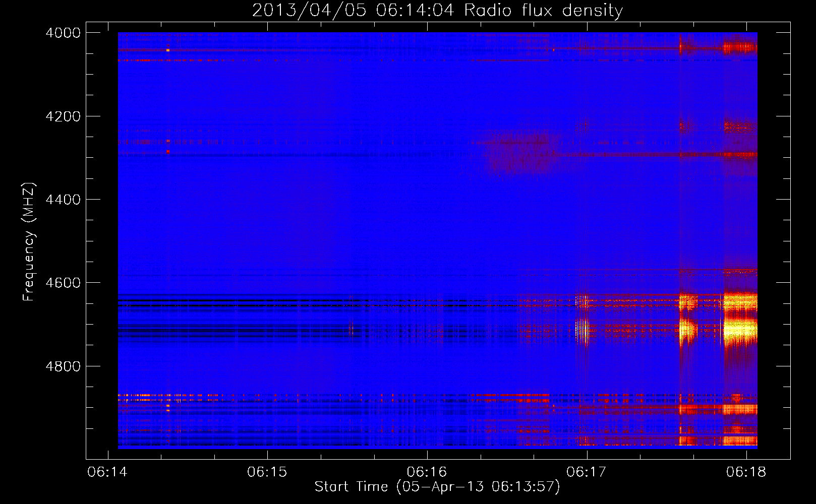Image resolution: width=816 pixels, height=504 pixels.
Task: Click the 06:16 time tick label
Action: point(427,472)
